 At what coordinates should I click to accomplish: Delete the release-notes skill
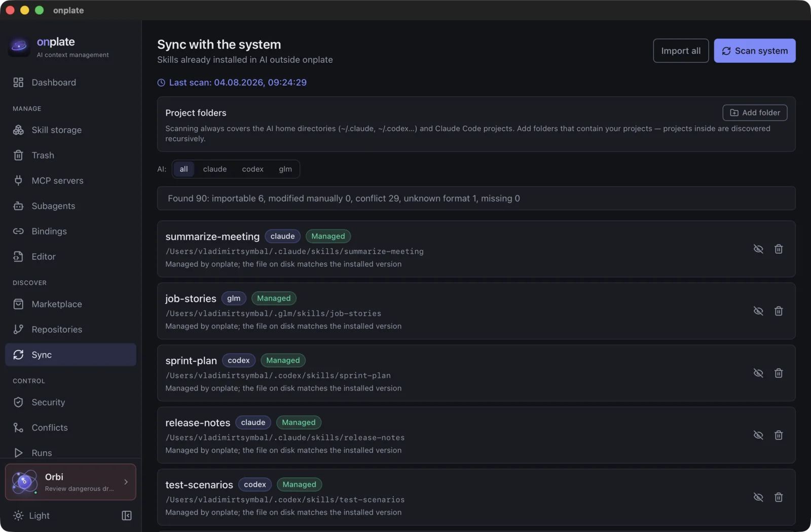(779, 435)
